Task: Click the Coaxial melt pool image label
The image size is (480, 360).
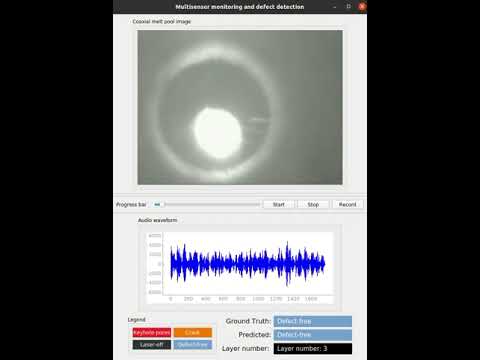Action: (x=162, y=22)
